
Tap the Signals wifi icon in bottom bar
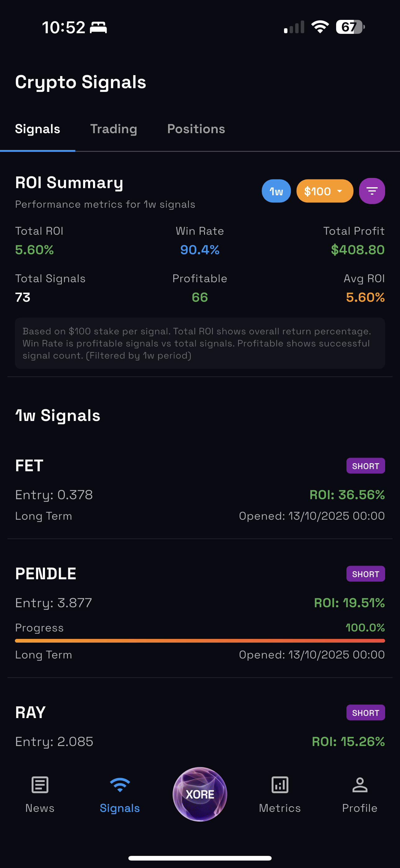(119, 785)
